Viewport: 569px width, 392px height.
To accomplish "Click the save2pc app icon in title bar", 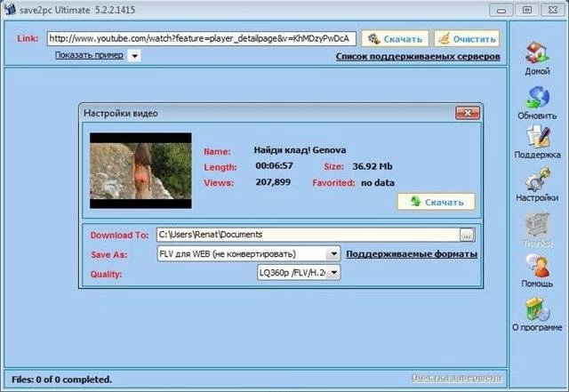I will tap(10, 9).
